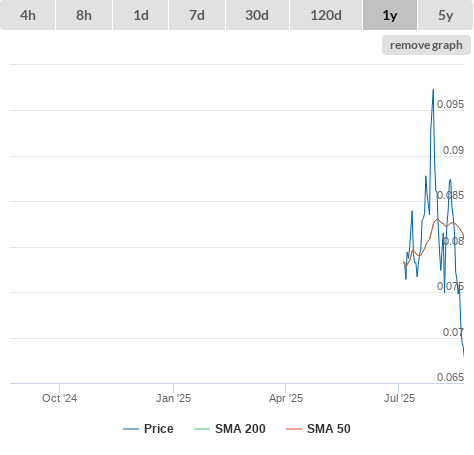Select the 4h time range tab

[x=28, y=15]
